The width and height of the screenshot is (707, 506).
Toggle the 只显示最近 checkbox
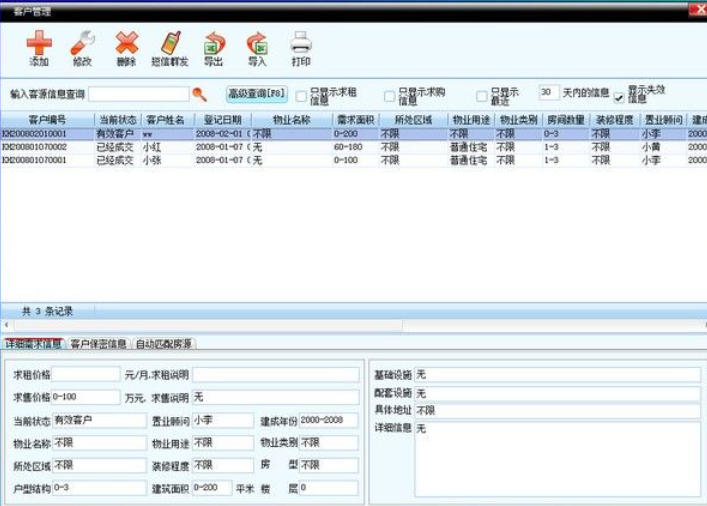481,94
